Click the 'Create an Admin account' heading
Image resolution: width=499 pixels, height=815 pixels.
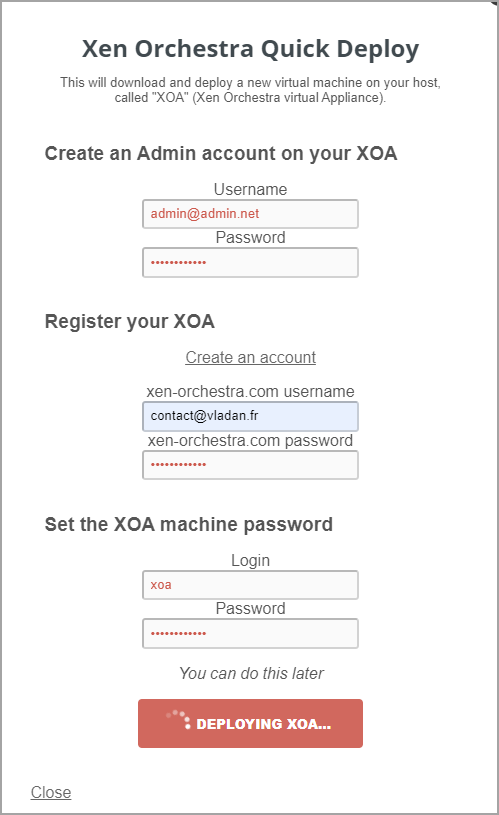(x=221, y=153)
